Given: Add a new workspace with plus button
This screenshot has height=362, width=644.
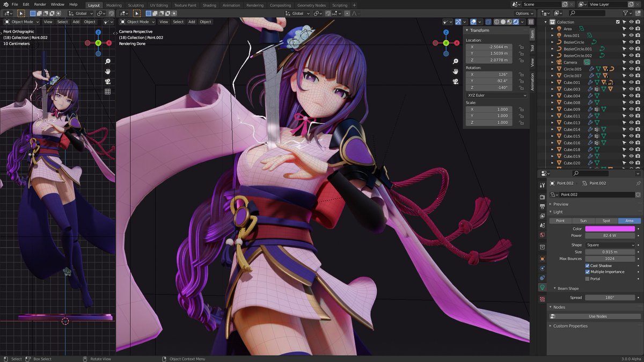Looking at the screenshot, I should 354,5.
